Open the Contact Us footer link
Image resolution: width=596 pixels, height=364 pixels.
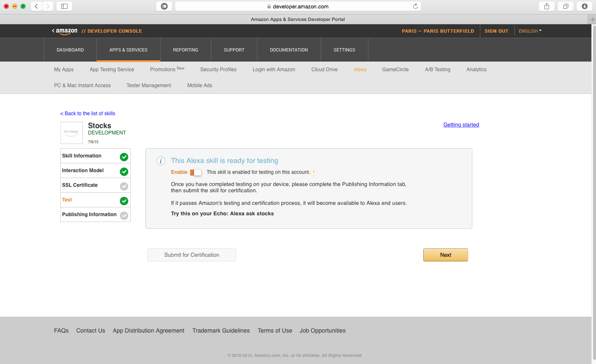(x=91, y=331)
